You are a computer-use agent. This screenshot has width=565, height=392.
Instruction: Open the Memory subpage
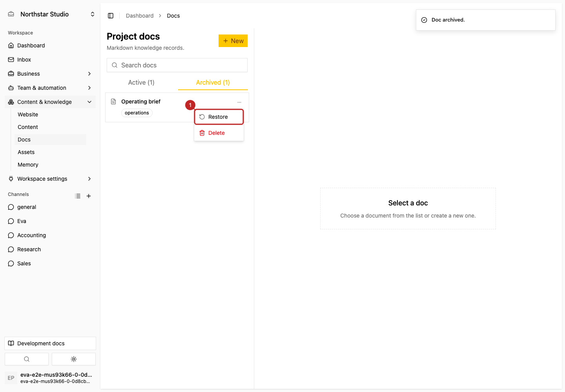point(50,165)
